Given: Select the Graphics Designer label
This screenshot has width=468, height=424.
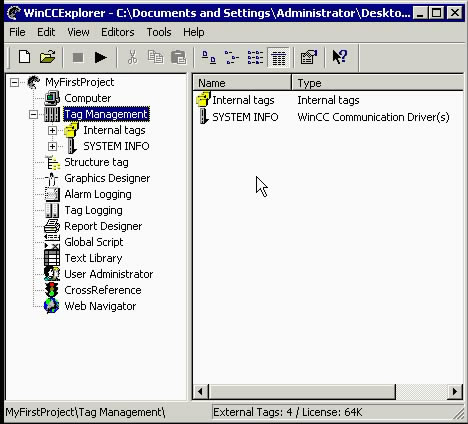Looking at the screenshot, I should pos(107,178).
